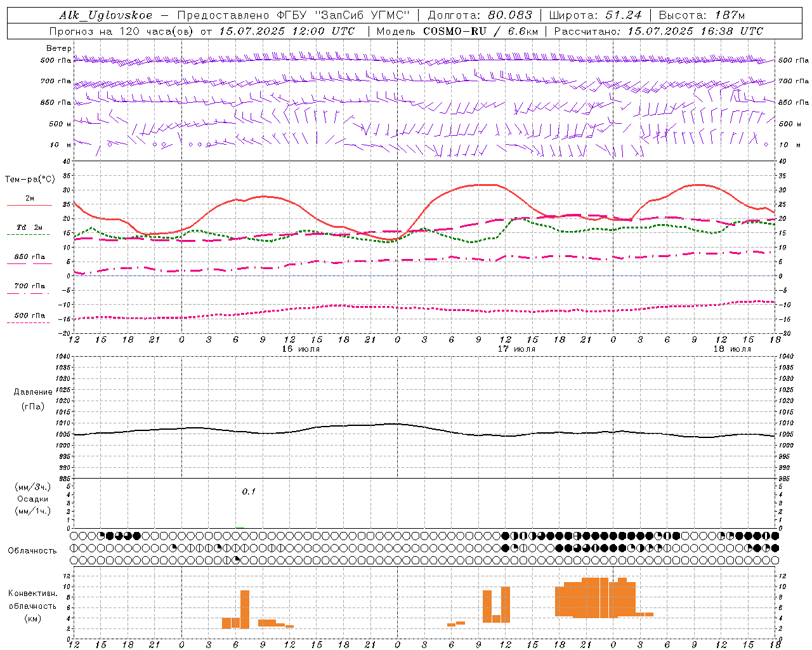Select the ФГБУ "ЗапСиб УГМС" provider text
The width and height of the screenshot is (812, 650).
(x=344, y=15)
